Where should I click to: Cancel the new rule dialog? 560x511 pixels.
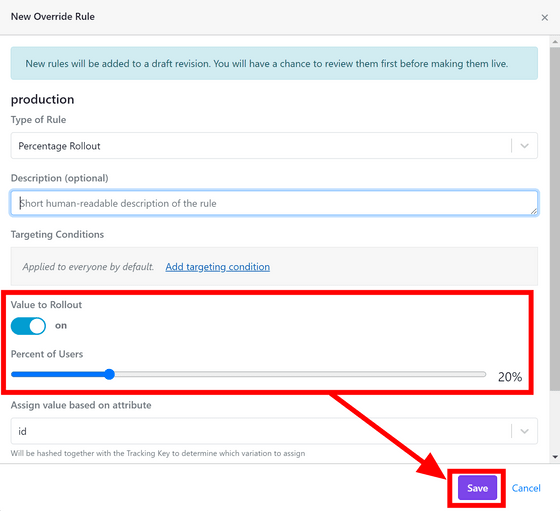[526, 488]
